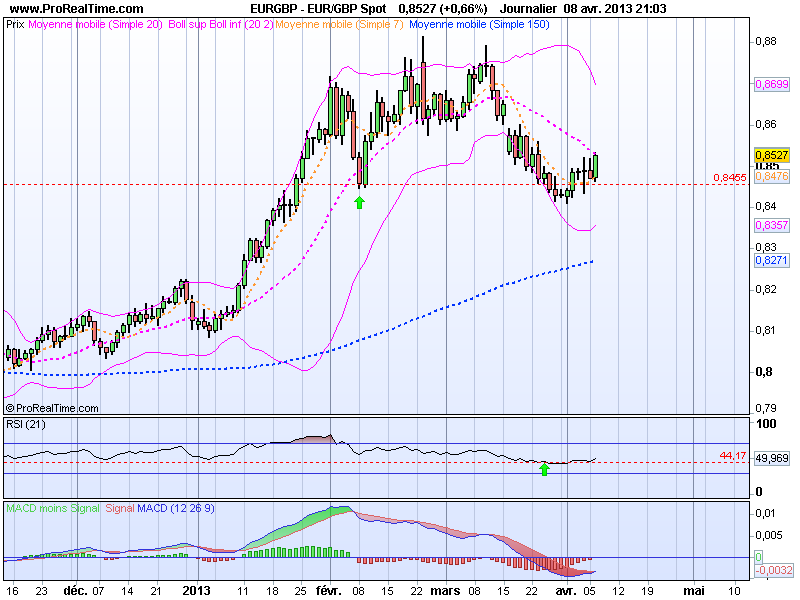The height and width of the screenshot is (600, 800).
Task: Click the ProRealTime.com watermark on the chart
Action: [52, 409]
